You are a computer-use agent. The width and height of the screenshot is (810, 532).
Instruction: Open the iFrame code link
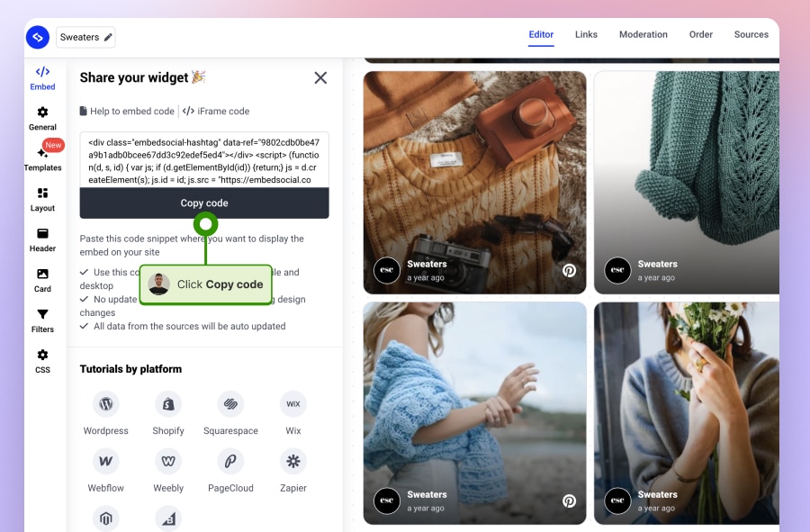216,111
